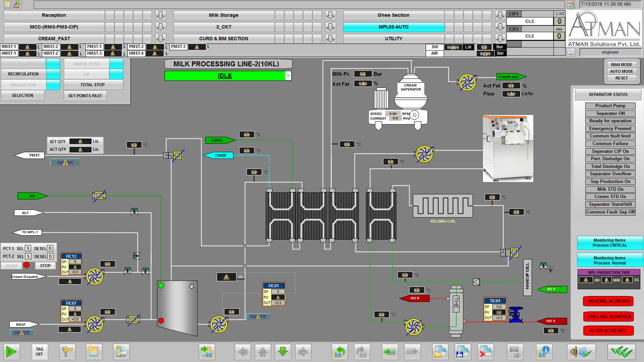The width and height of the screenshot is (644, 362).
Task: Click the monitor screen view icon
Action: [x=514, y=351]
